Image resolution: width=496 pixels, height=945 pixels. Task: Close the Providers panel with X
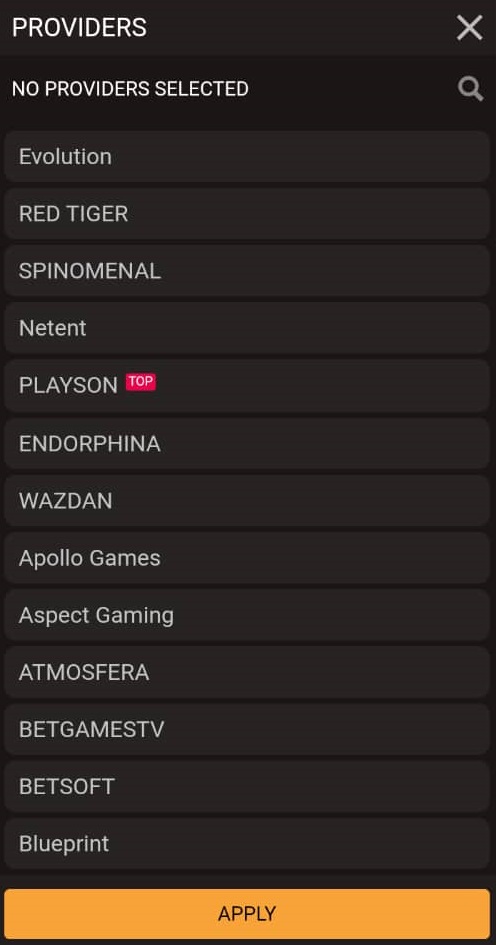(469, 28)
